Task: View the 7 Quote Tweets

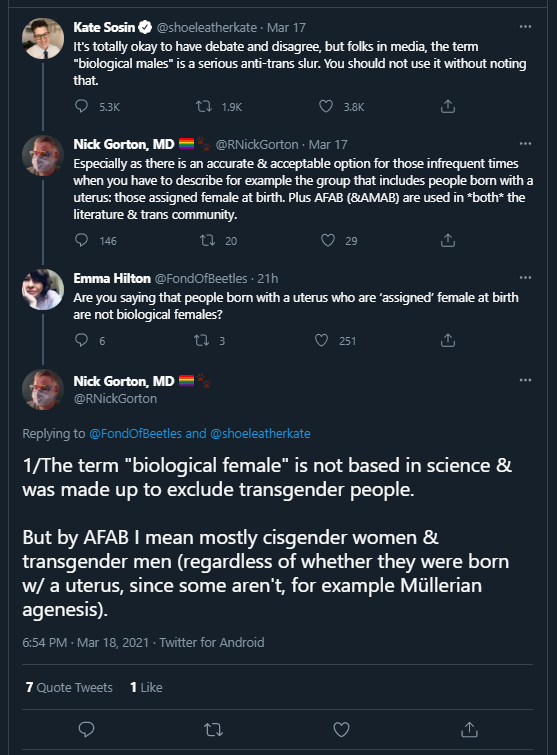Action: tap(69, 687)
